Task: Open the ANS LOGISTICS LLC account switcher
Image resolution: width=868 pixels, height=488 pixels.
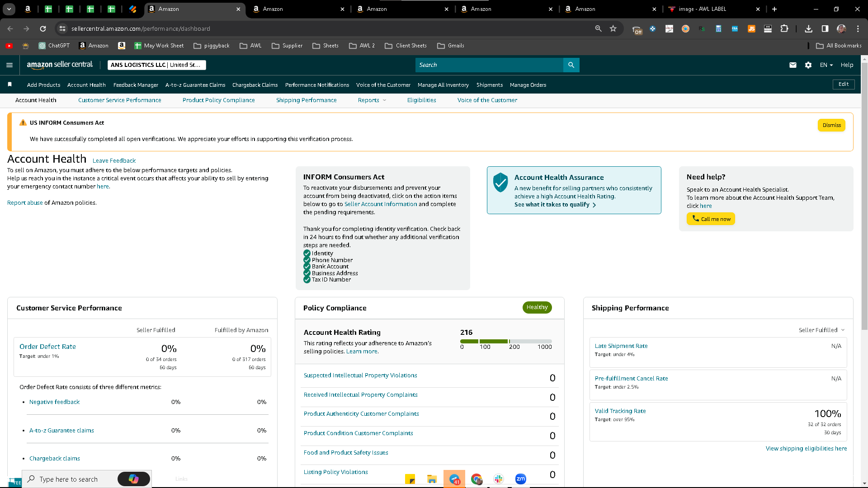Action: tap(156, 65)
